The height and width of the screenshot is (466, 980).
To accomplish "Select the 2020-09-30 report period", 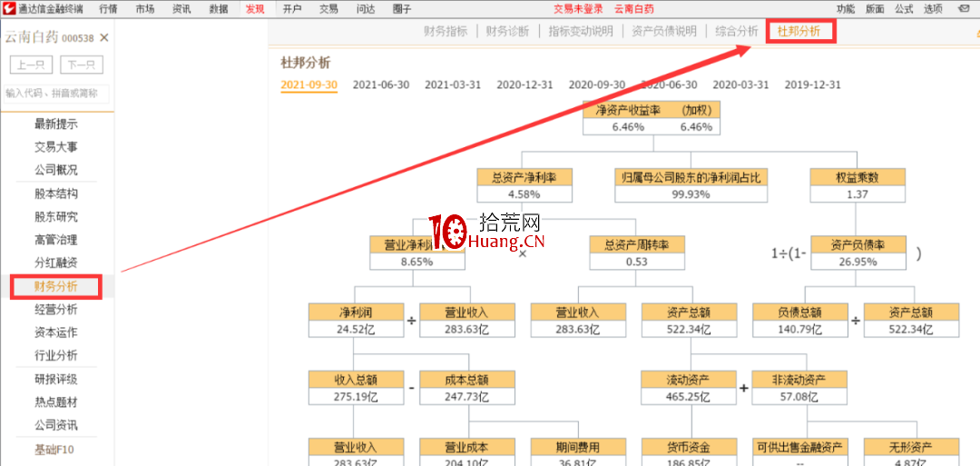I will click(x=597, y=85).
